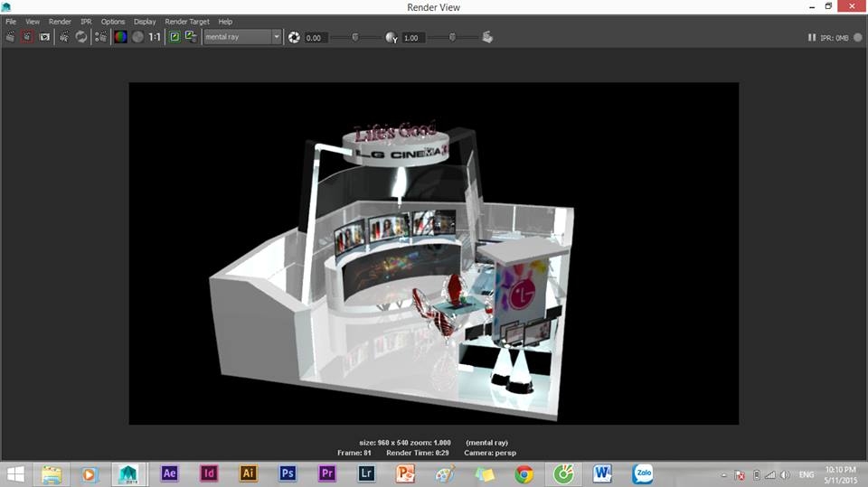Launch Illustrator from the taskbar
Viewport: 868px width, 487px height.
[248, 473]
